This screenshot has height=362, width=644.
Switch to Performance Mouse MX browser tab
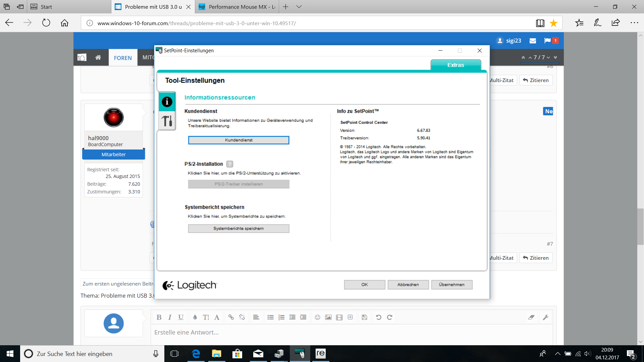pos(237,7)
